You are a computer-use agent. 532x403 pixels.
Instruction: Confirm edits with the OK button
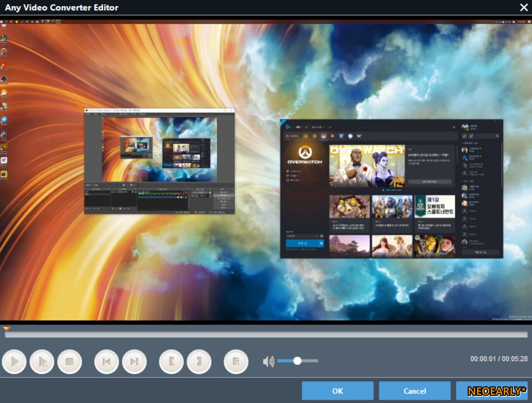click(x=337, y=391)
